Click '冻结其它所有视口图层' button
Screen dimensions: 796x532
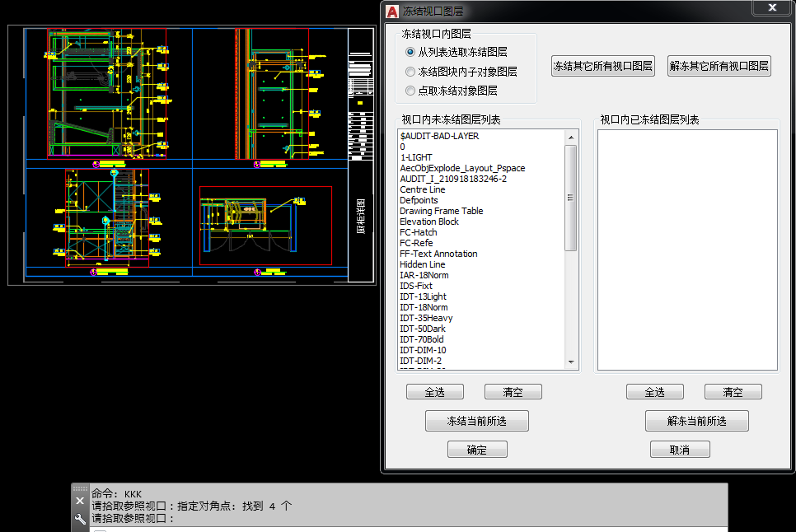602,66
